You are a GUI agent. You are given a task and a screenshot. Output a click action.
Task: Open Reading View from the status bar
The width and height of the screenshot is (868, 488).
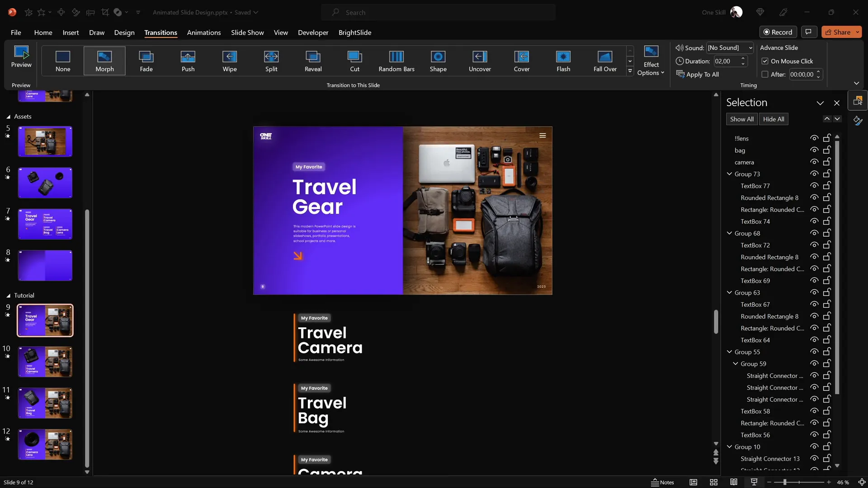[x=734, y=482]
